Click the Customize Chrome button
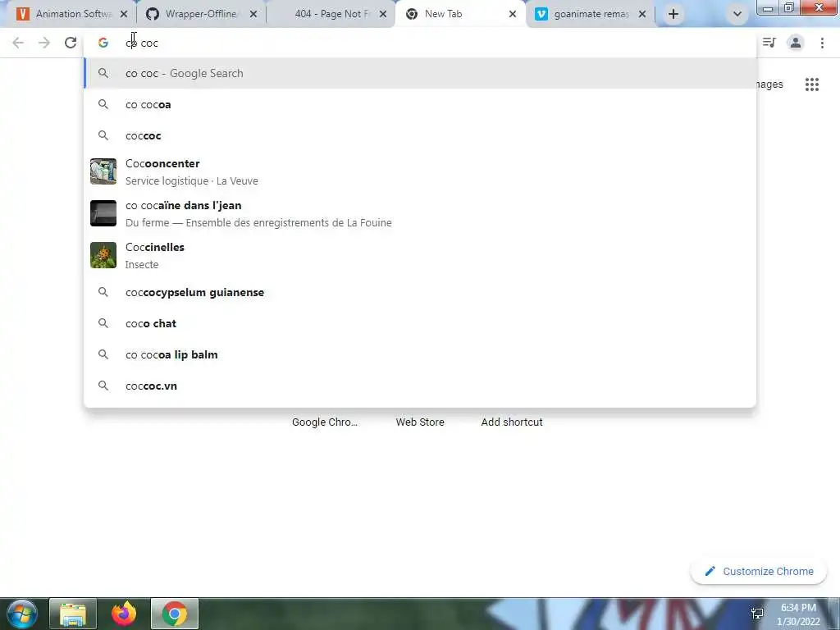Screen dimensions: 840x630 click(759, 571)
